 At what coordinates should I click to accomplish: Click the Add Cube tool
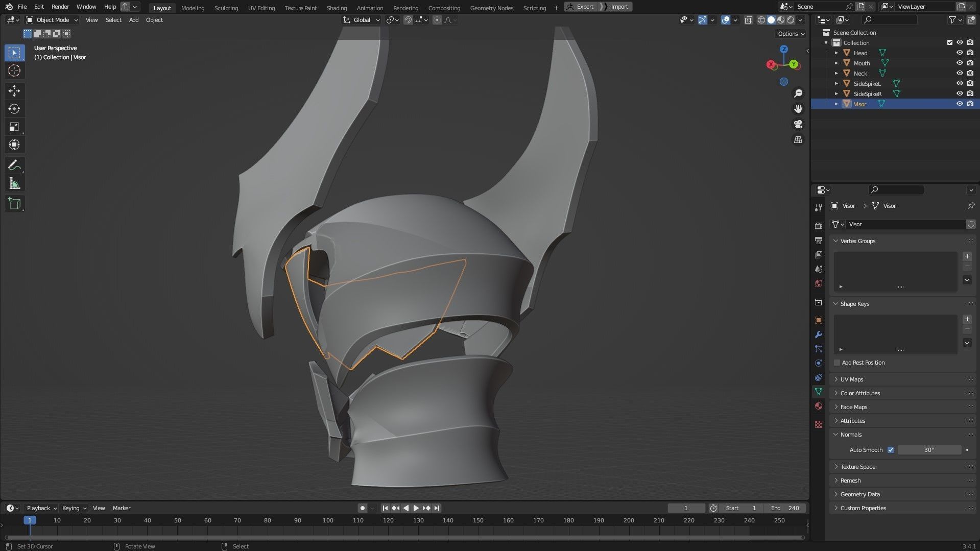click(14, 204)
